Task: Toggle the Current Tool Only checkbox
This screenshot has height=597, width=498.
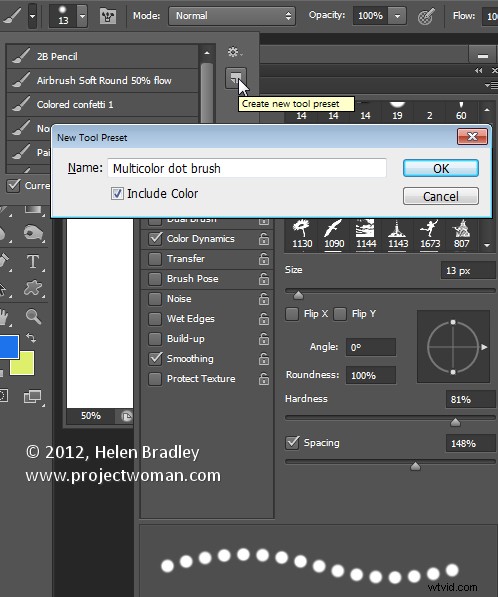Action: click(x=14, y=186)
